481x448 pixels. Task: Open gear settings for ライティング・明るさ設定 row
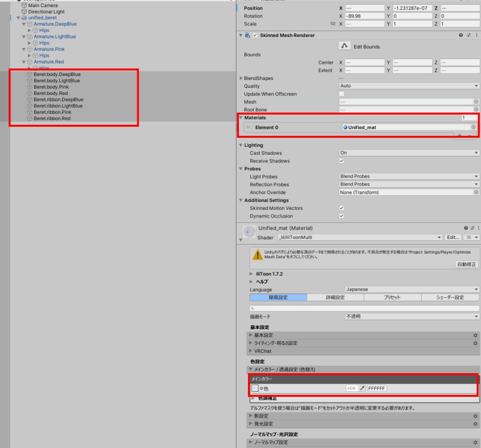coord(475,343)
